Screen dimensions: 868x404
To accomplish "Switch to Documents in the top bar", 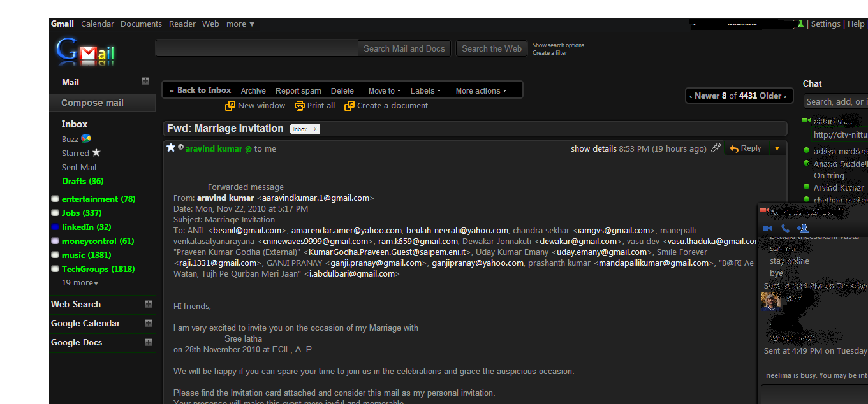I will click(141, 24).
